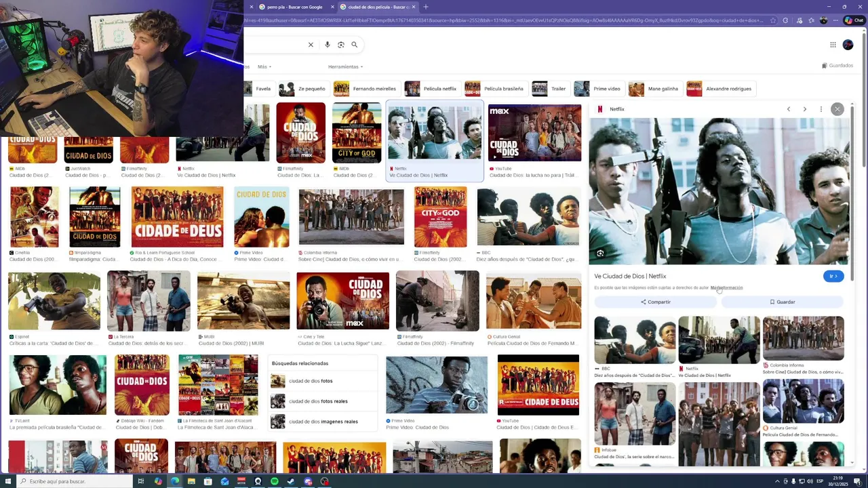
Task: Filter by 'Prime video' chip
Action: tap(599, 89)
